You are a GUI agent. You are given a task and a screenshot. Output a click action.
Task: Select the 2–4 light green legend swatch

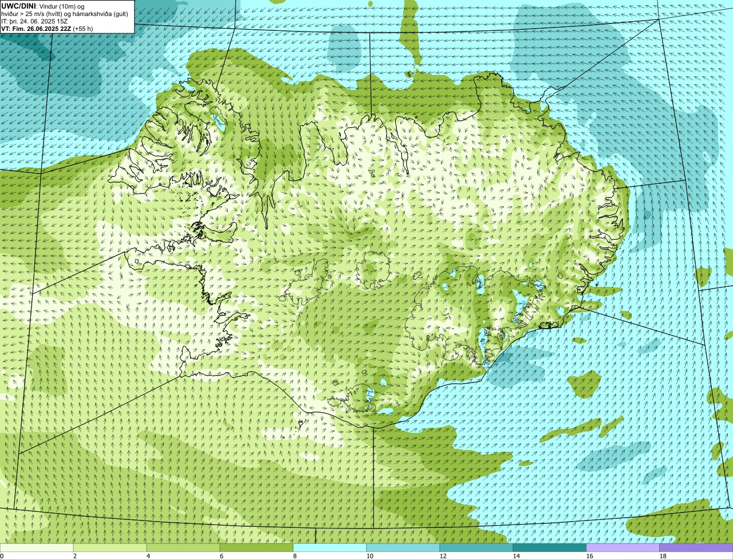tap(110, 547)
